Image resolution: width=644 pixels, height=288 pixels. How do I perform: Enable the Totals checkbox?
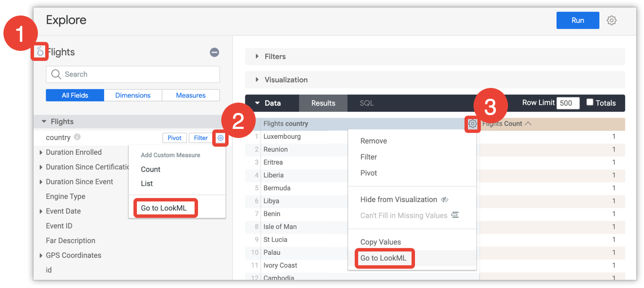pyautogui.click(x=590, y=102)
